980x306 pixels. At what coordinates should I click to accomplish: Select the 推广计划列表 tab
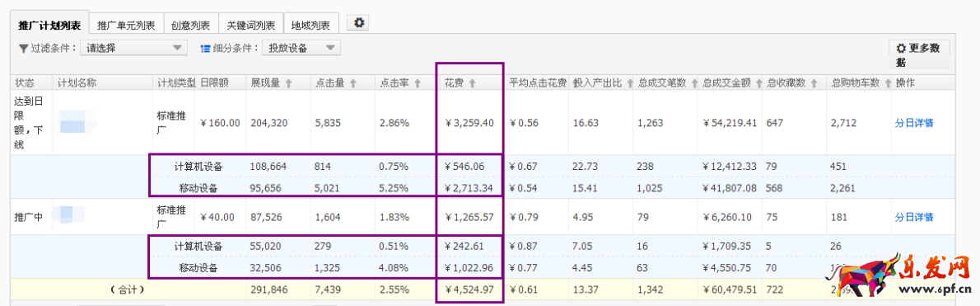(50, 25)
